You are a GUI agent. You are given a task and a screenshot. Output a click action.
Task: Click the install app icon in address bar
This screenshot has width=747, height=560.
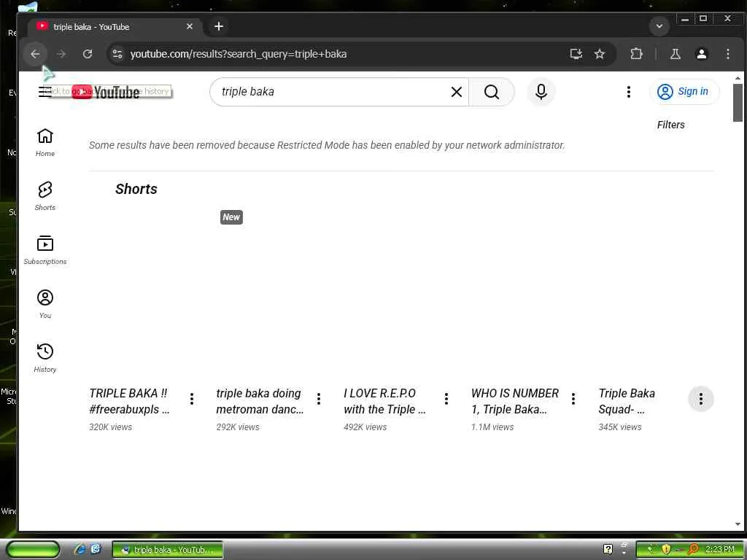pyautogui.click(x=576, y=54)
